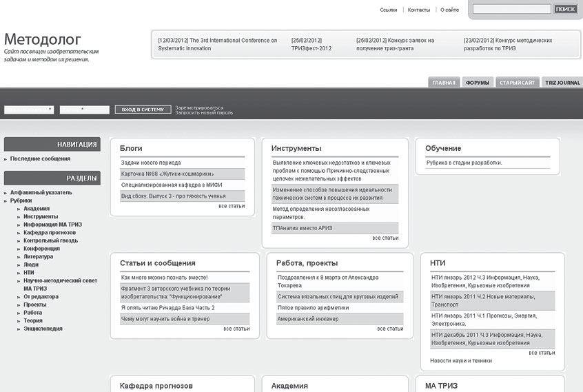Click все статьи under Блоги
Viewport: 583px width, 392px height.
coord(232,206)
